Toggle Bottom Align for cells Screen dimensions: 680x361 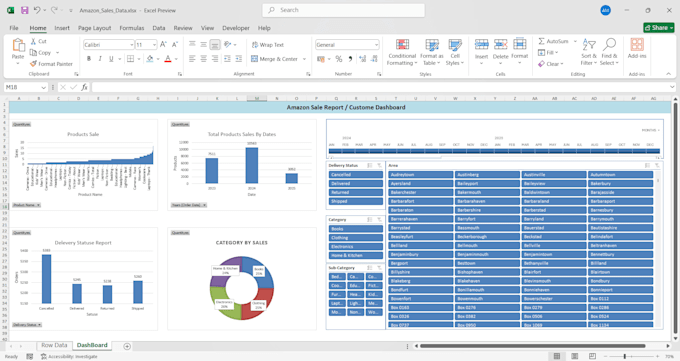point(215,45)
